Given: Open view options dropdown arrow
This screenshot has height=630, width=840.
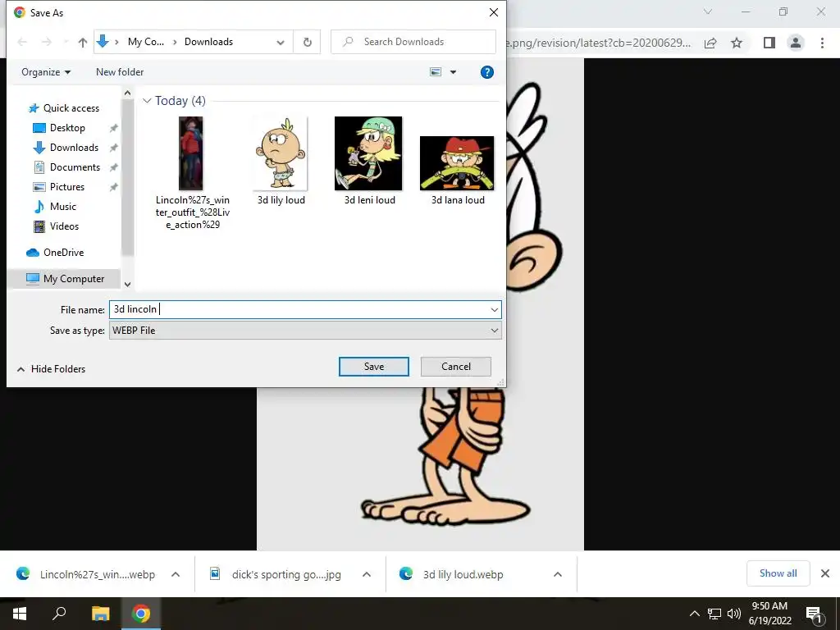Looking at the screenshot, I should [x=453, y=72].
